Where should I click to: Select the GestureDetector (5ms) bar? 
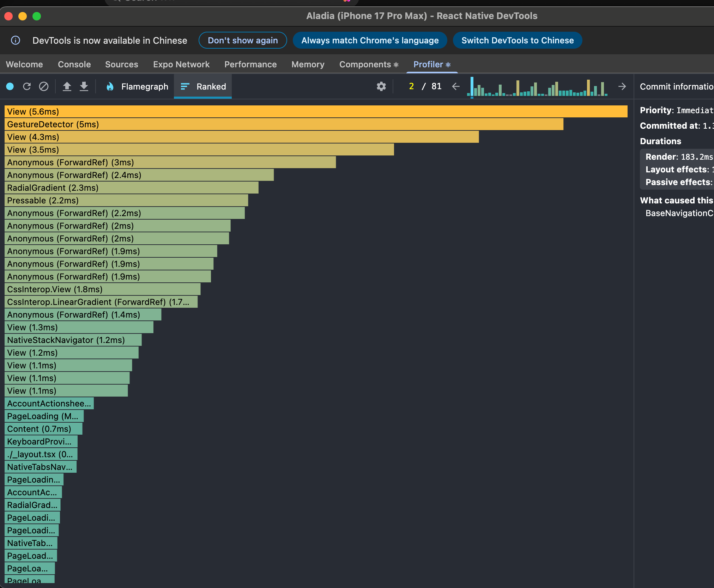click(x=284, y=124)
